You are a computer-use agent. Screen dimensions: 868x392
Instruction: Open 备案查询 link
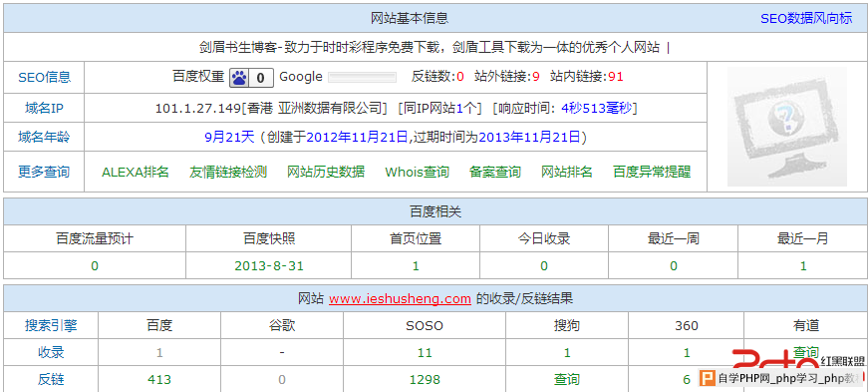coord(495,172)
